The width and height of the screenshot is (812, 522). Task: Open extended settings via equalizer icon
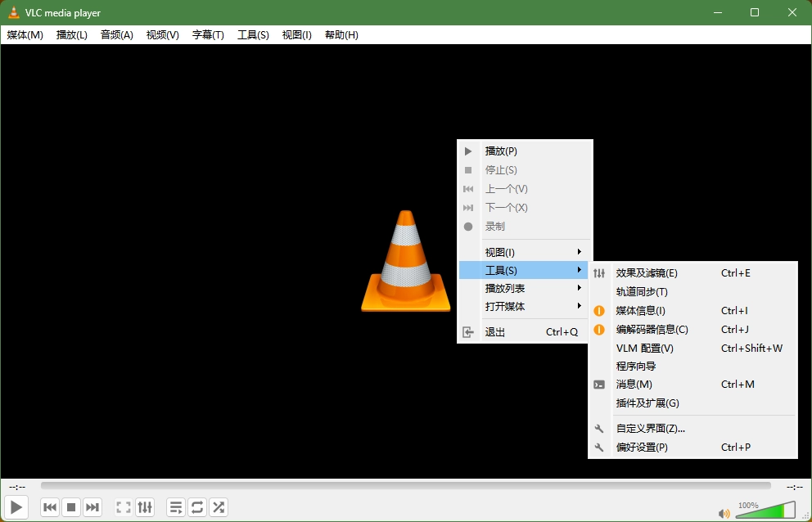pos(145,507)
